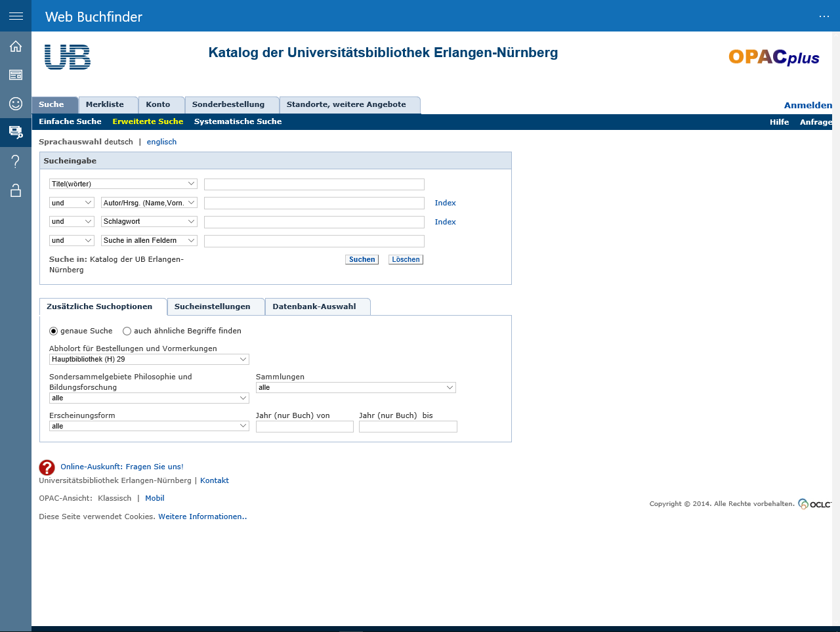840x632 pixels.
Task: Open 'Weitere Informationen' cookie link
Action: pos(201,517)
